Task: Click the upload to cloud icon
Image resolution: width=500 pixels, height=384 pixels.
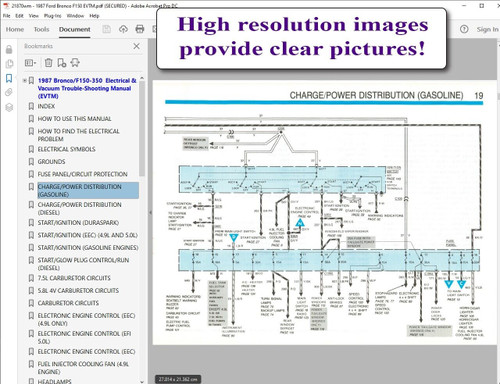Action: coord(123,29)
